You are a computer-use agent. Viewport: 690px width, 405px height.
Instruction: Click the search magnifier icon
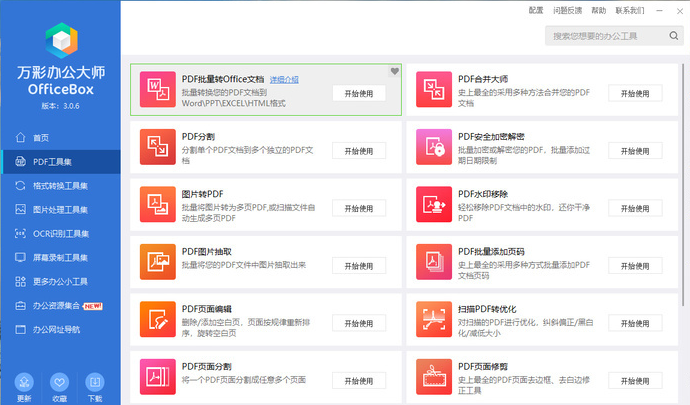pos(674,36)
